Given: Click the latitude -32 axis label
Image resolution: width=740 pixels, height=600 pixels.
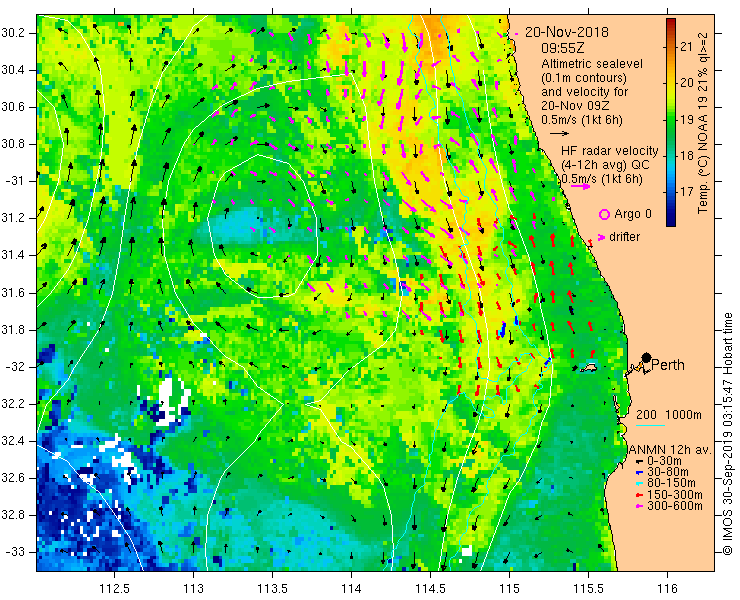Looking at the screenshot, I should tap(17, 367).
